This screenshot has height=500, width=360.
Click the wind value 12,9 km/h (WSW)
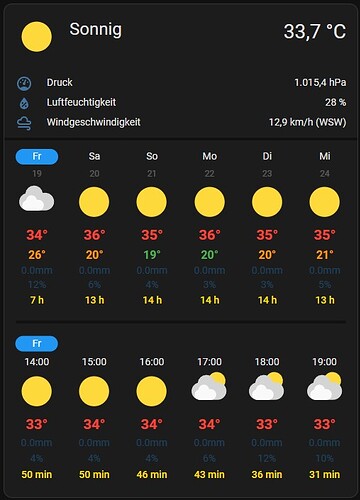308,122
